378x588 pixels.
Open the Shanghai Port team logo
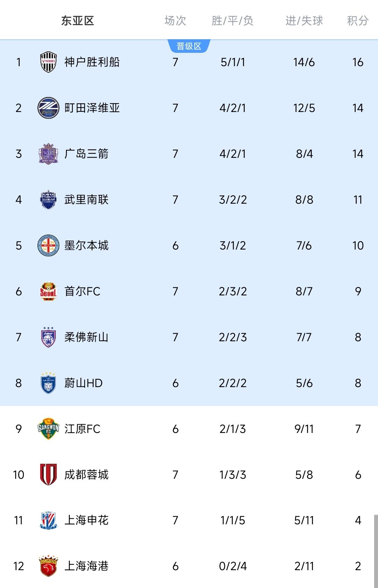tap(48, 566)
